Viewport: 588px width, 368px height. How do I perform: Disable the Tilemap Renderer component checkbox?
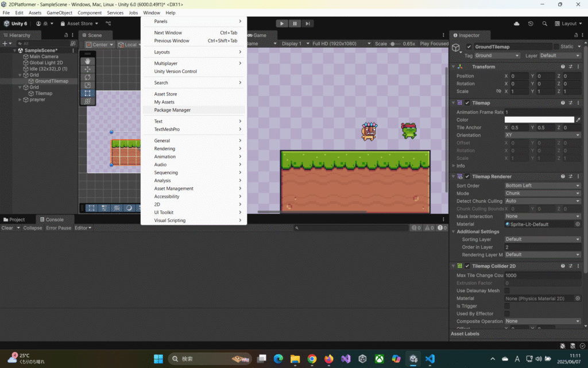point(467,176)
